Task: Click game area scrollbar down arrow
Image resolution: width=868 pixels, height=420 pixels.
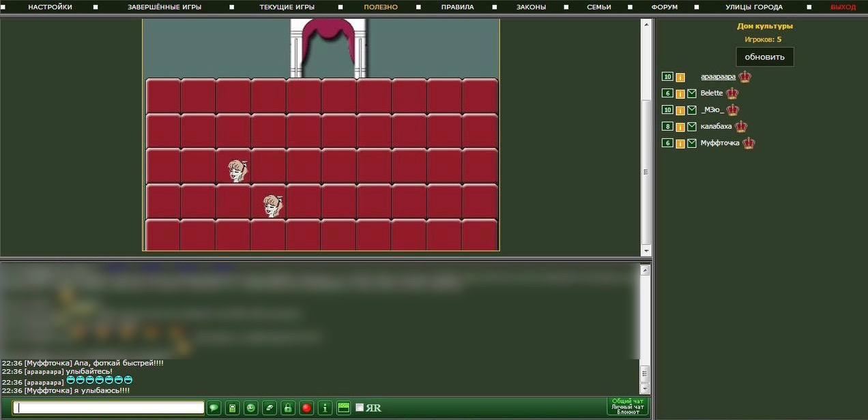Action: 646,250
